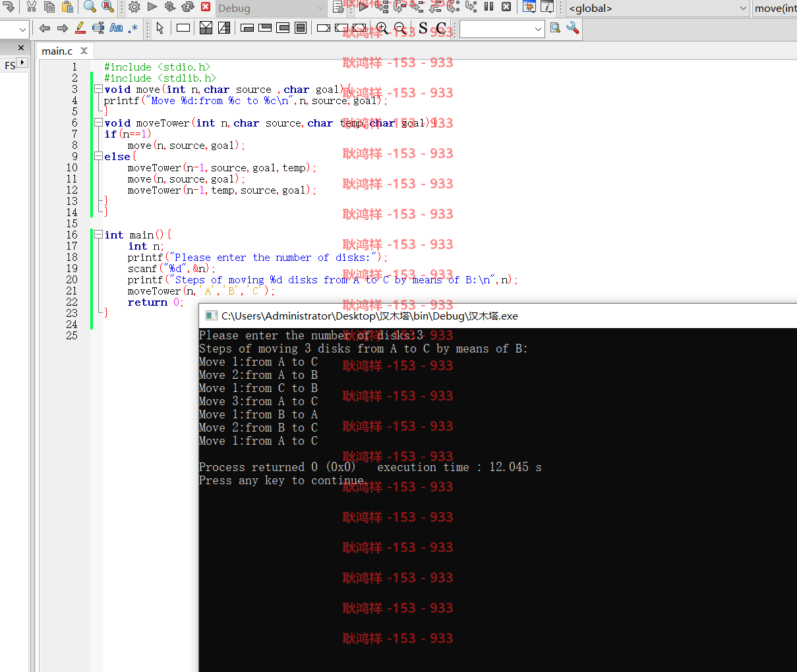Click the document search magnifier icon
The width and height of the screenshot is (797, 672).
point(555,28)
